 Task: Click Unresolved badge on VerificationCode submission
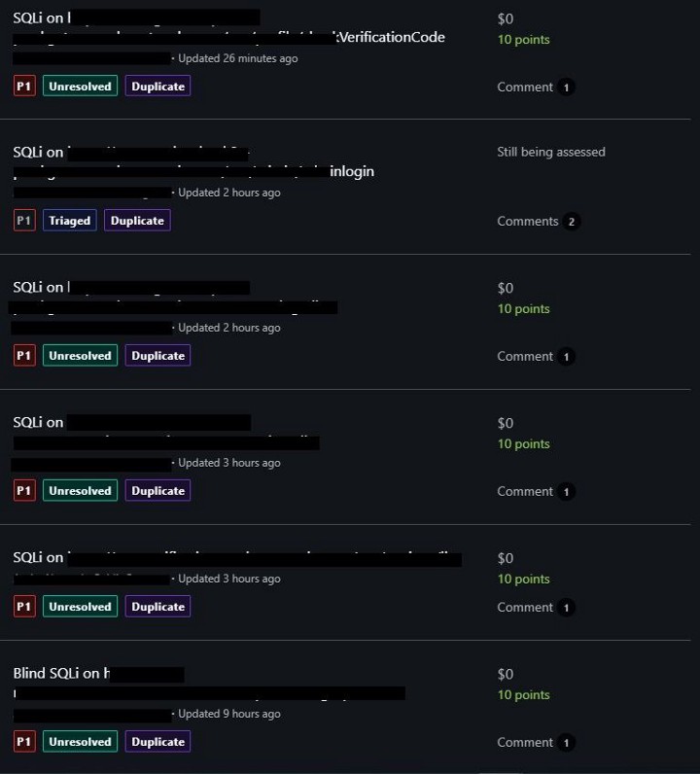pyautogui.click(x=80, y=87)
